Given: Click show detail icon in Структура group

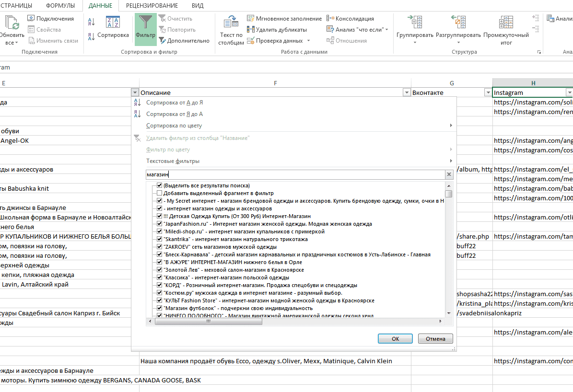Looking at the screenshot, I should coord(536,18).
